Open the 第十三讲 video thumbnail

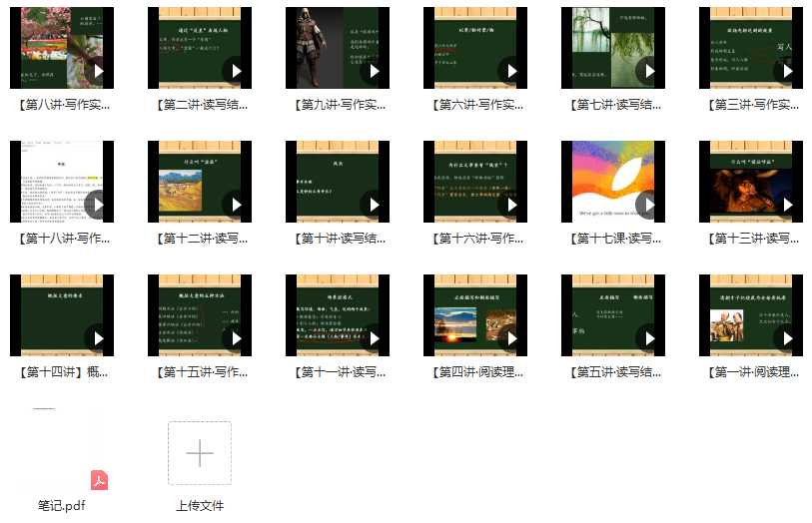click(750, 181)
